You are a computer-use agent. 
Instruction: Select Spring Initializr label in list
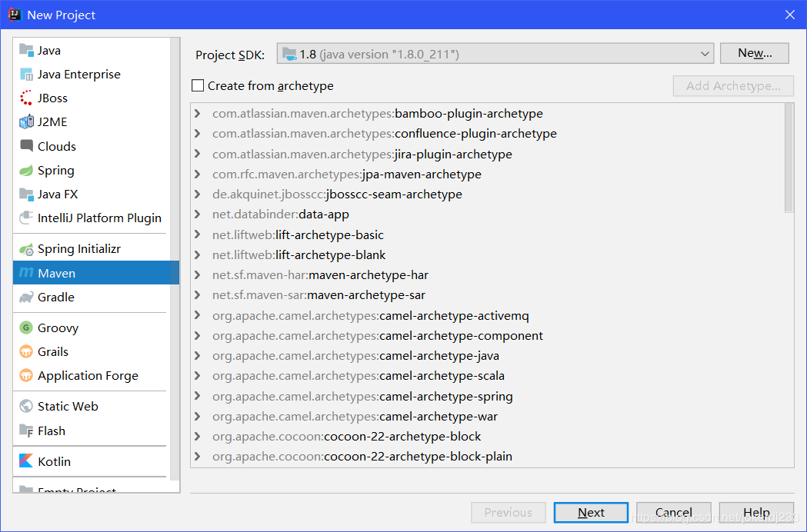point(79,249)
